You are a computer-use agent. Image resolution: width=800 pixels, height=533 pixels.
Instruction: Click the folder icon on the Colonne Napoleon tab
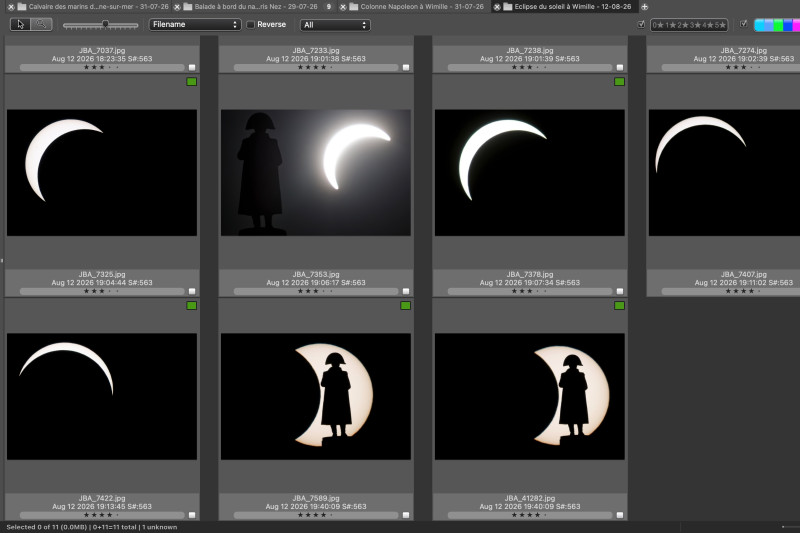(354, 7)
